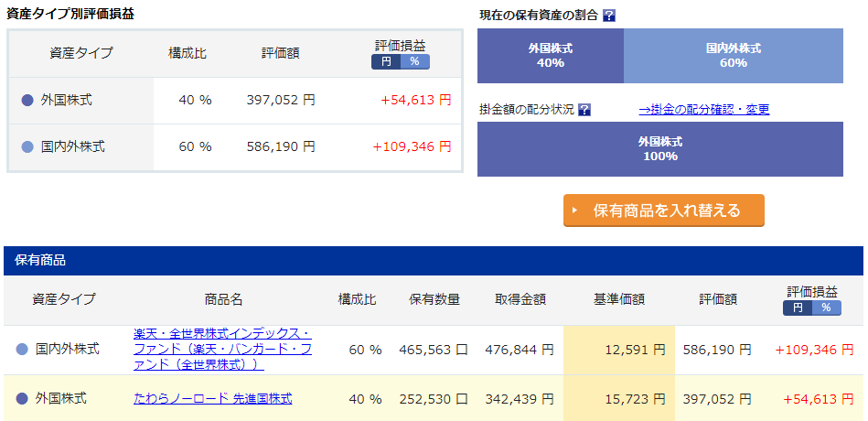Click 外国株式 100% contribution allocation bar

coord(659,149)
